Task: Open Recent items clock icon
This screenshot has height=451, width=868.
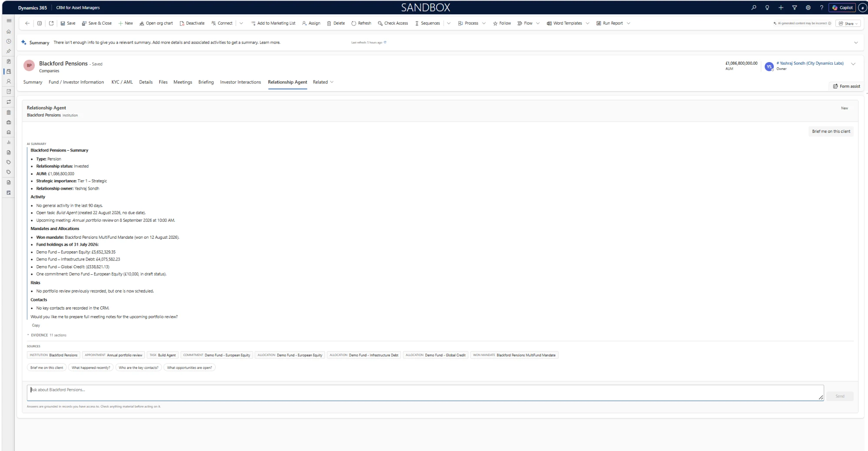Action: click(x=9, y=41)
